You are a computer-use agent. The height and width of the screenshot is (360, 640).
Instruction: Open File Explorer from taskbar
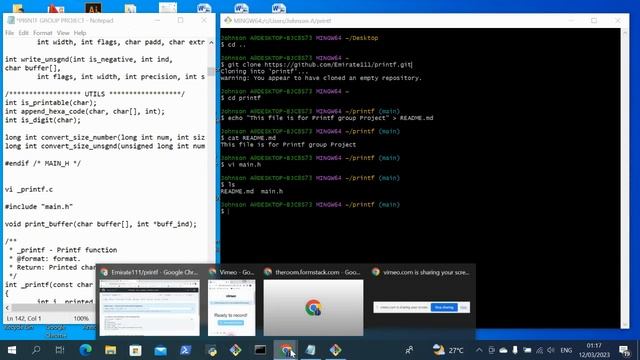(110, 350)
